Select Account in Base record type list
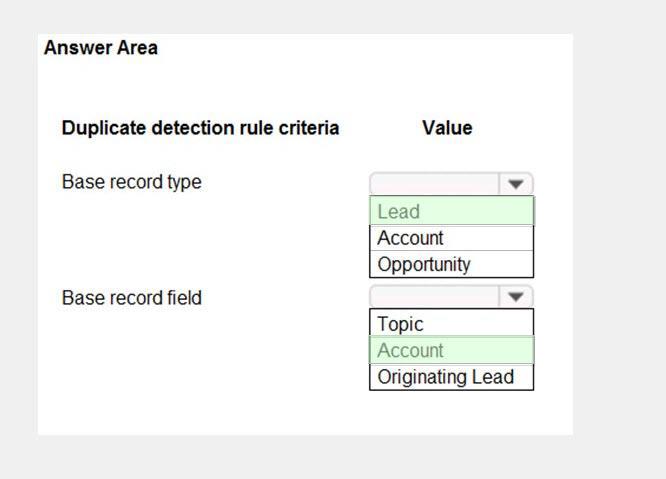The image size is (666, 479). [452, 238]
